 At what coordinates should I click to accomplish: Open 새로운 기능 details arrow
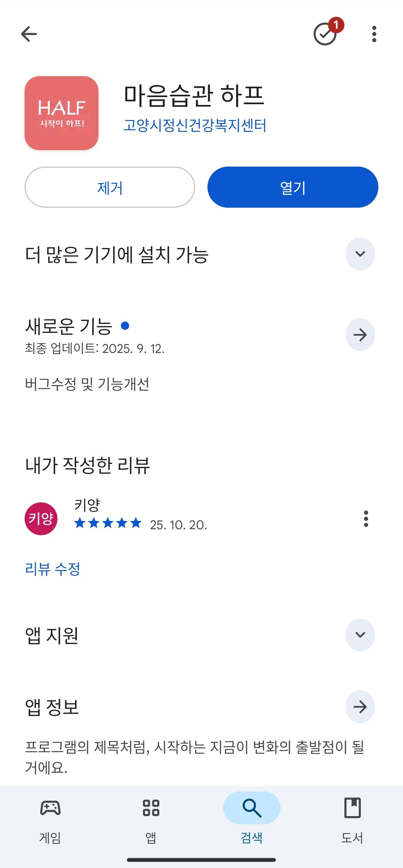360,335
